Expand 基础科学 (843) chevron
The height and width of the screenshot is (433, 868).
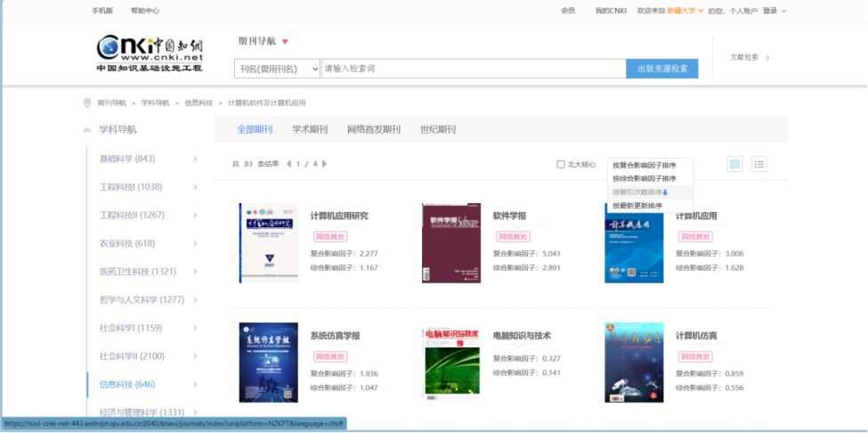(195, 159)
